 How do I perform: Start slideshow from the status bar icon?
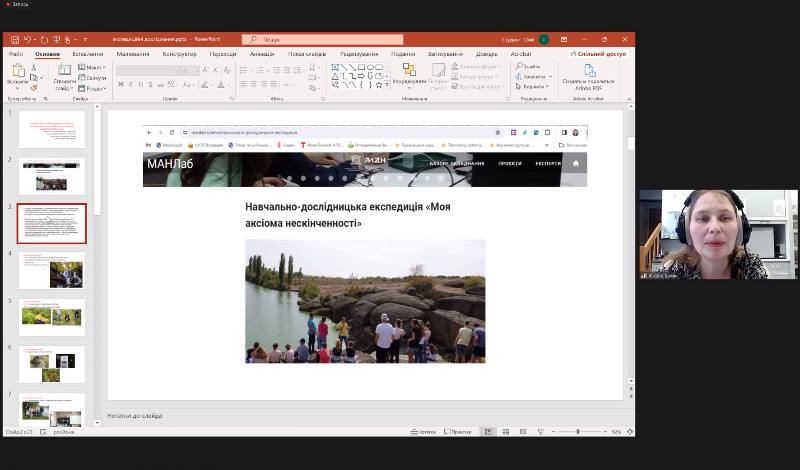click(x=539, y=432)
